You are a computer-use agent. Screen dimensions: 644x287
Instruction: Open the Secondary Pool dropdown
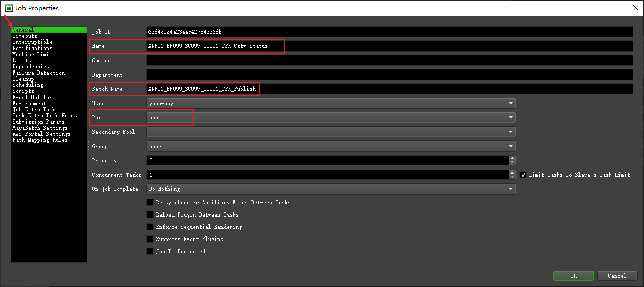511,132
